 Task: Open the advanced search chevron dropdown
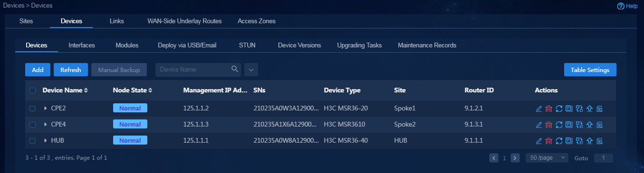pyautogui.click(x=251, y=70)
